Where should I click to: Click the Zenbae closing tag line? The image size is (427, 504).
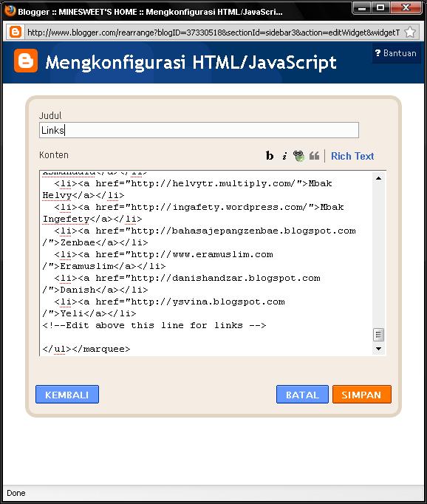[95, 242]
